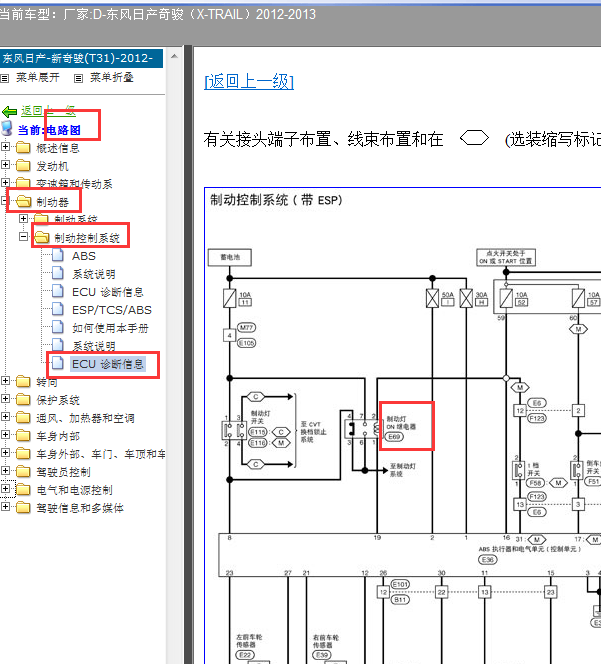Collapse the 制动控制系统 subfolder
The image size is (601, 664).
coord(23,237)
